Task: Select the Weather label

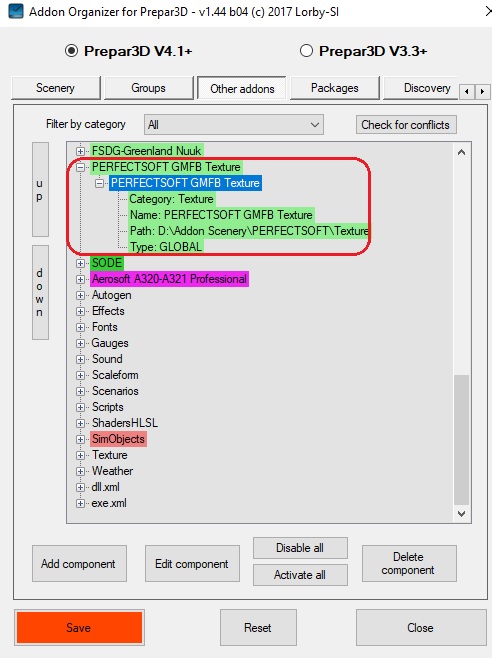Action: click(x=113, y=471)
